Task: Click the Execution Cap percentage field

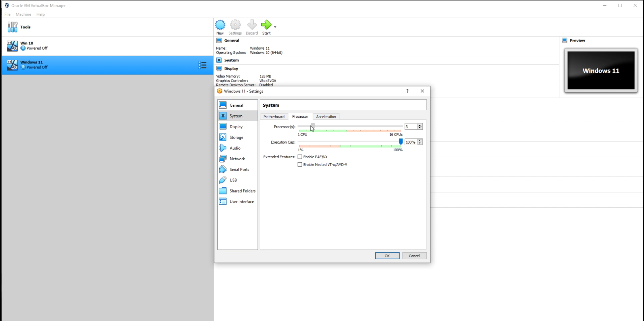Action: click(411, 142)
